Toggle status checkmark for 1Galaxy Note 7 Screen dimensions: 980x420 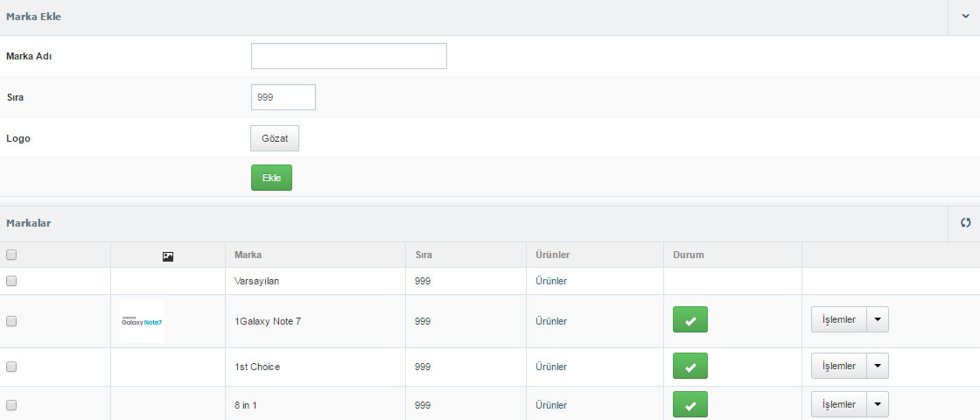(x=690, y=319)
